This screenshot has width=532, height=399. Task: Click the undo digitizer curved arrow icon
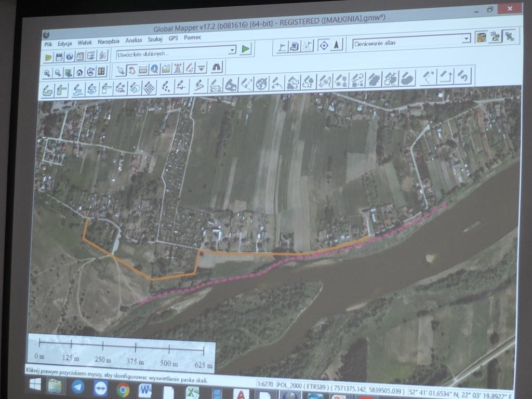pyautogui.click(x=463, y=76)
